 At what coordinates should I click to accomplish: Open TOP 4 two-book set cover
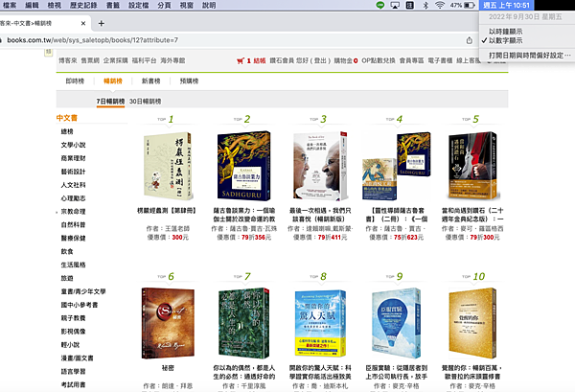[x=397, y=166]
